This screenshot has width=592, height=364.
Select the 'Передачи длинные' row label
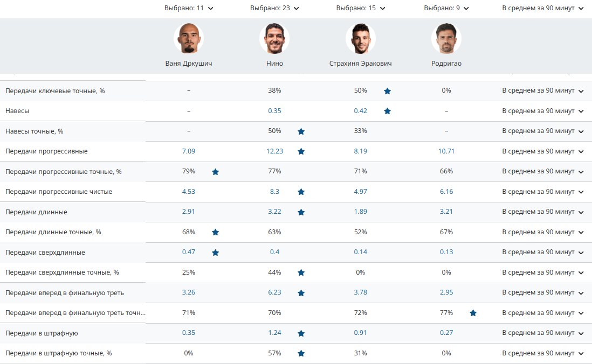tap(37, 212)
